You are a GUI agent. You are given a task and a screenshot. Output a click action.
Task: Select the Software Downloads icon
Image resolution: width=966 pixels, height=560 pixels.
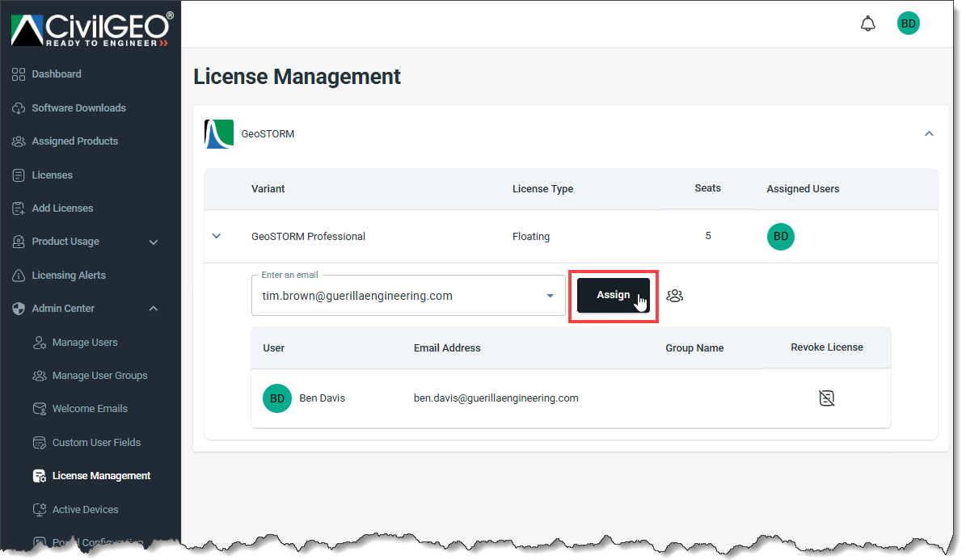pyautogui.click(x=18, y=107)
